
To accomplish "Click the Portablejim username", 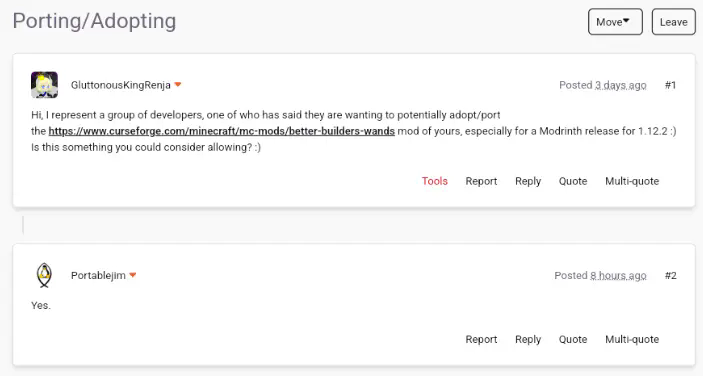I will (98, 276).
